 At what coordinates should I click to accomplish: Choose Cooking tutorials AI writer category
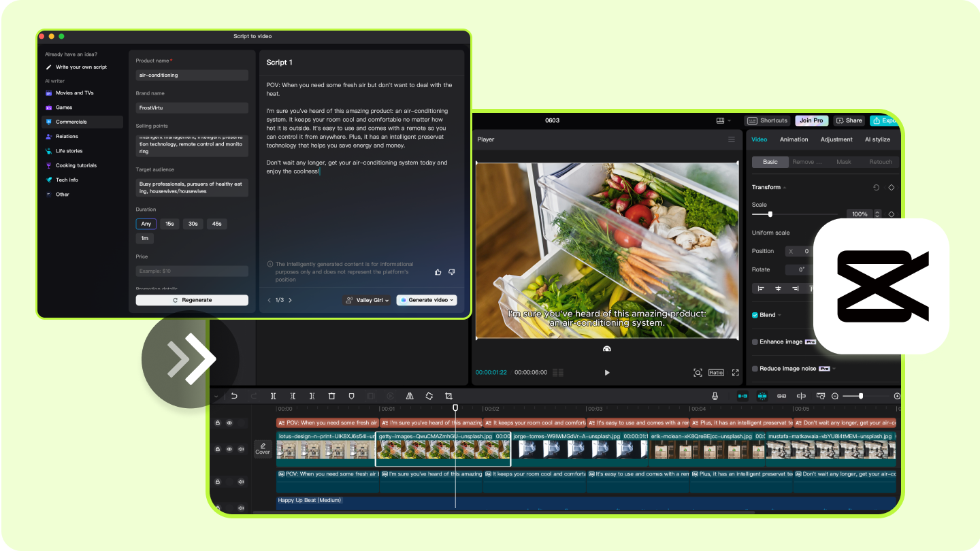coord(82,165)
